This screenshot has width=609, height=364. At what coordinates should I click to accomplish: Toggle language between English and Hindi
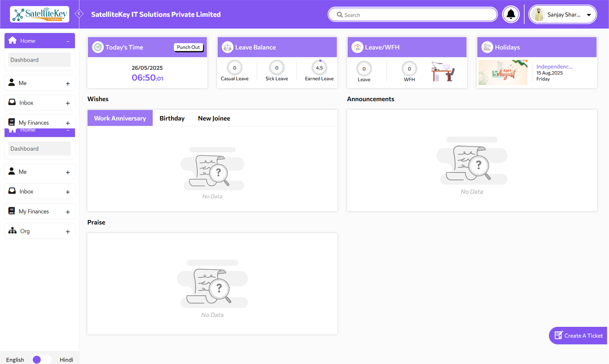[41, 360]
